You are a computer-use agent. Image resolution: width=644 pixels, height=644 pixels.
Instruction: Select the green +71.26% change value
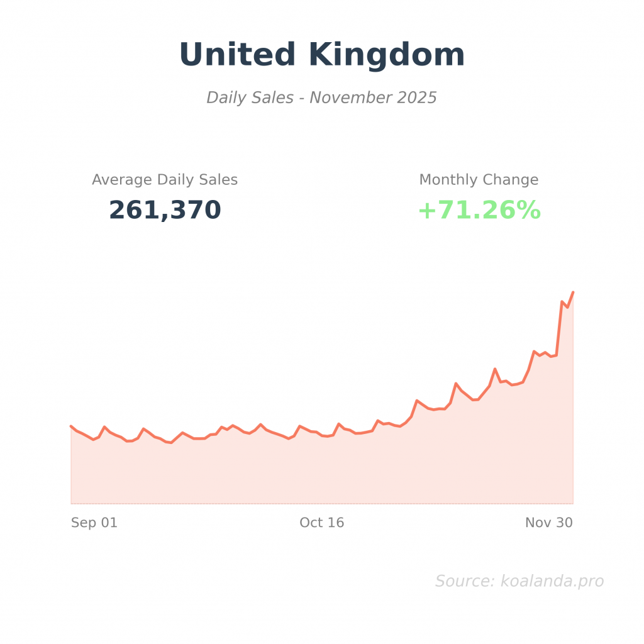pos(479,210)
